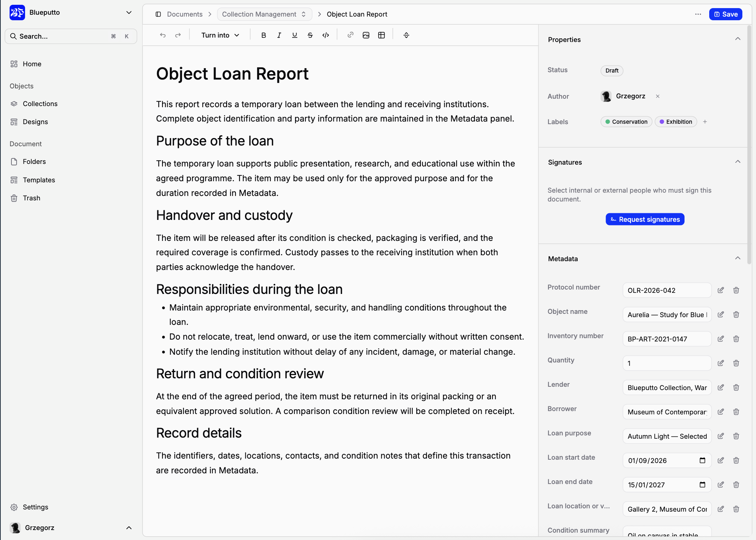The height and width of the screenshot is (540, 756).
Task: Open the Blueputto workspace switcher
Action: pyautogui.click(x=71, y=13)
